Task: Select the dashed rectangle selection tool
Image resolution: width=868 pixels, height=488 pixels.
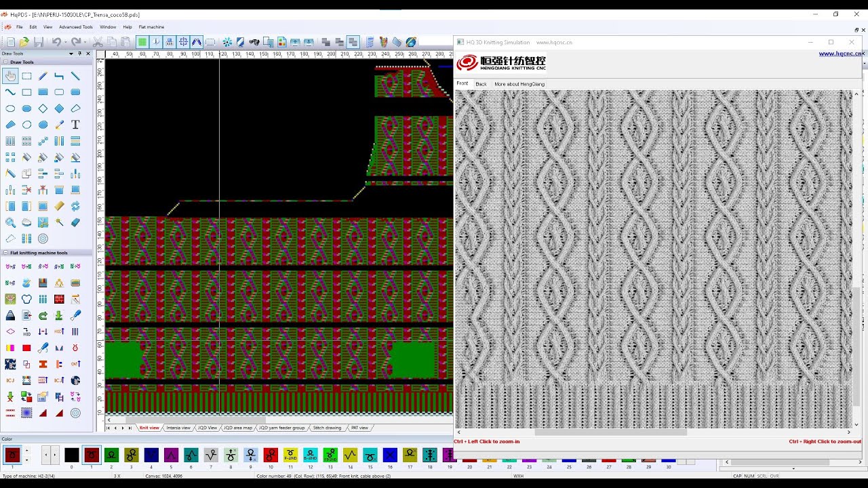Action: click(x=26, y=76)
